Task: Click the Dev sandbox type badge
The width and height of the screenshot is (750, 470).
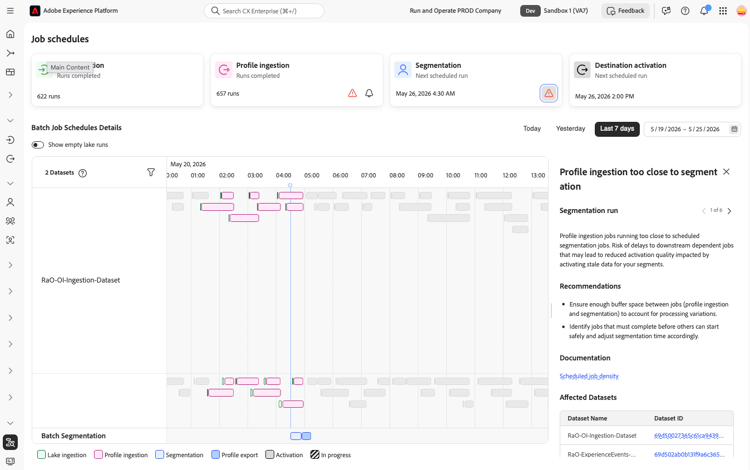Action: point(530,11)
